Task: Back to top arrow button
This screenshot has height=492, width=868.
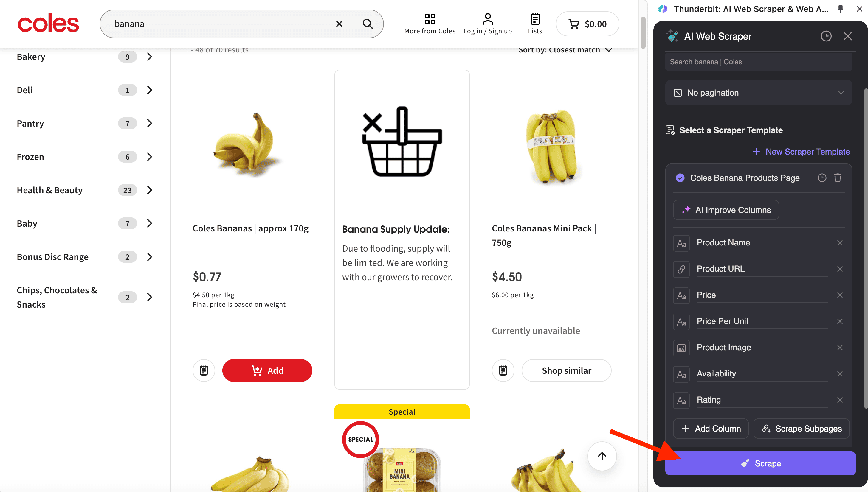Action: click(x=602, y=456)
